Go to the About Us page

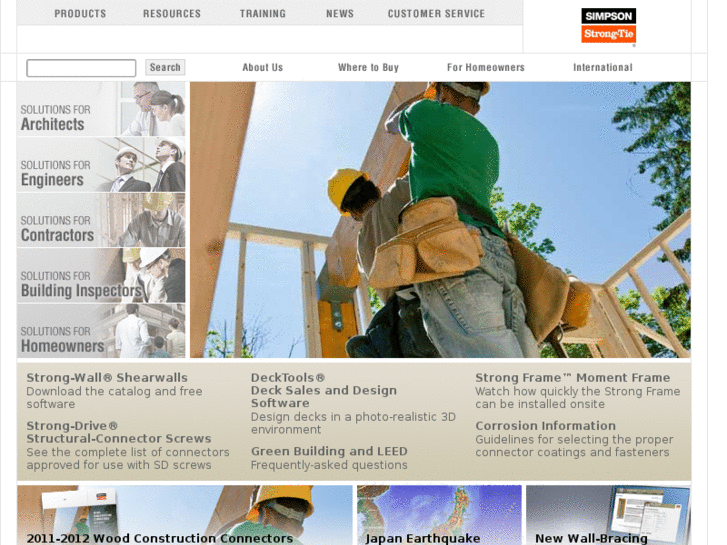[x=262, y=67]
